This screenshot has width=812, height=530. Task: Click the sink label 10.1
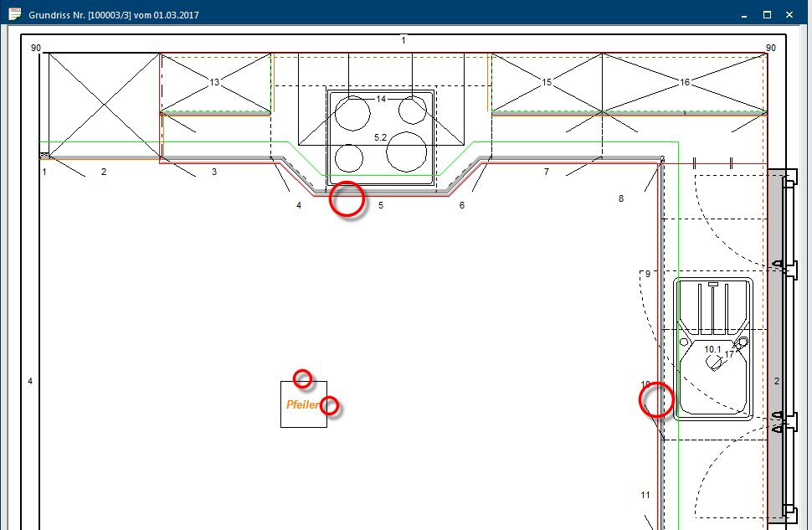tap(712, 349)
